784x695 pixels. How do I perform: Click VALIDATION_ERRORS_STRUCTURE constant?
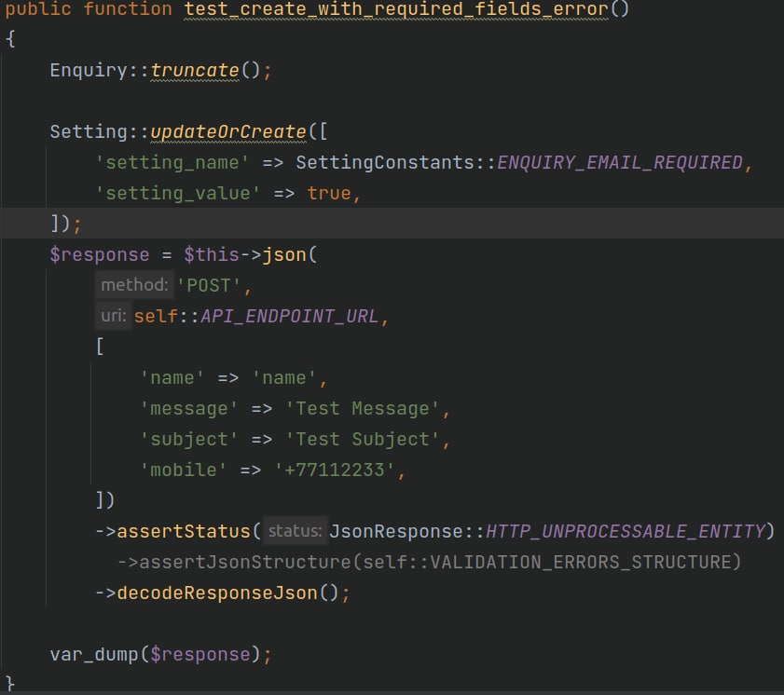(580, 562)
